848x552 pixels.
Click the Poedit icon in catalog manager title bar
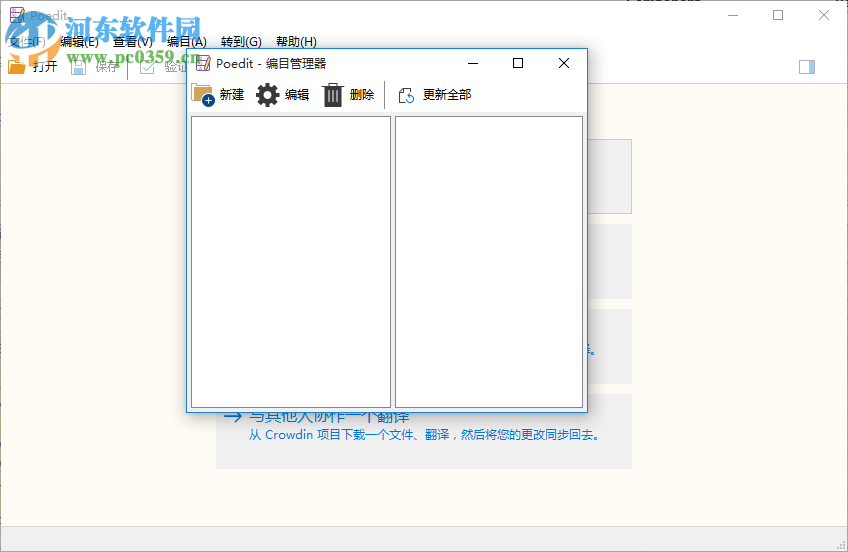[x=203, y=63]
